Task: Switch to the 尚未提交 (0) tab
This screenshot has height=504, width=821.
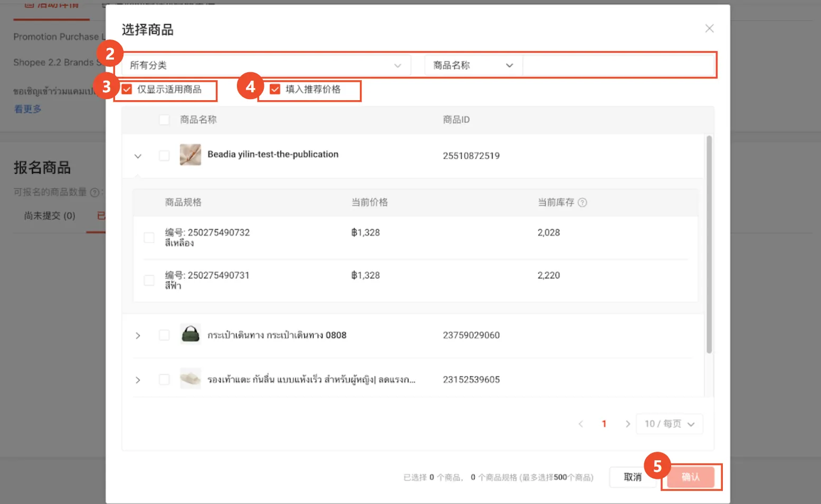Action: click(49, 216)
